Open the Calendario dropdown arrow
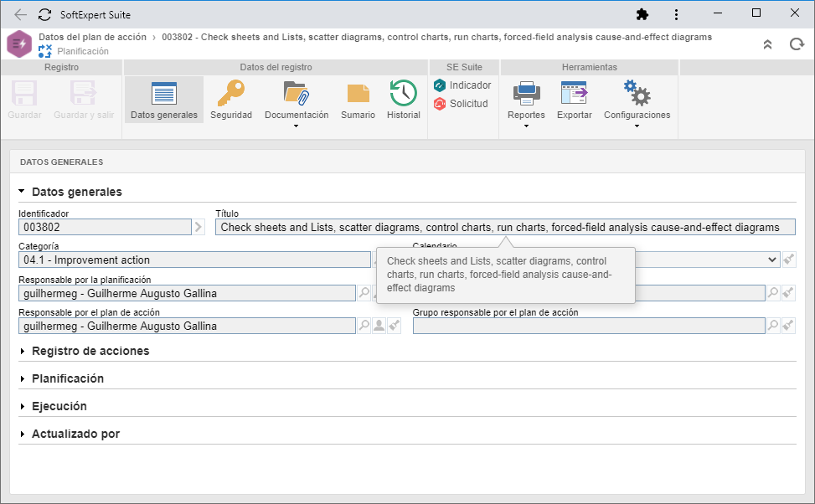Screen dimensions: 815x504 [772, 260]
